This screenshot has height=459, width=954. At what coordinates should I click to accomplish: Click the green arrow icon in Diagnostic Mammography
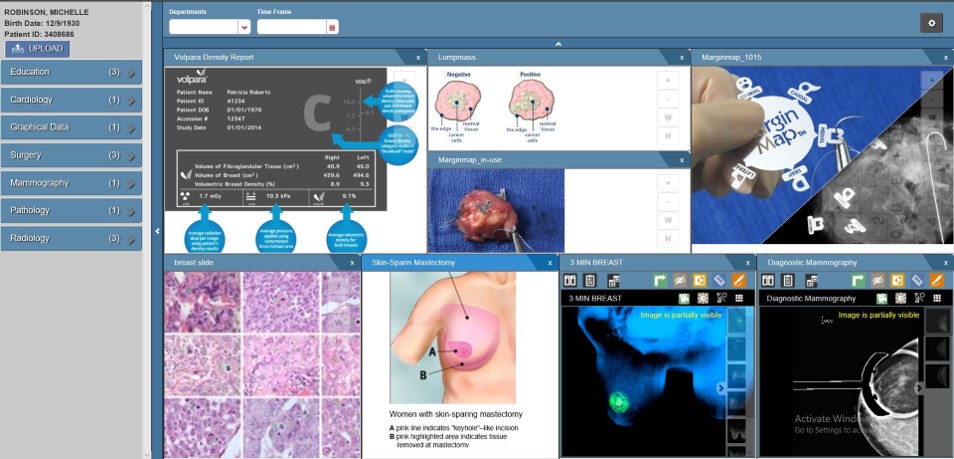tap(858, 281)
